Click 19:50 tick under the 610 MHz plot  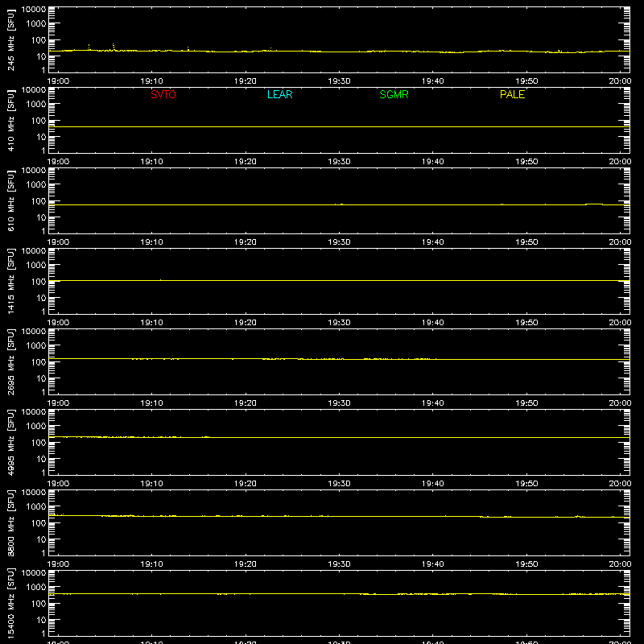click(x=526, y=242)
